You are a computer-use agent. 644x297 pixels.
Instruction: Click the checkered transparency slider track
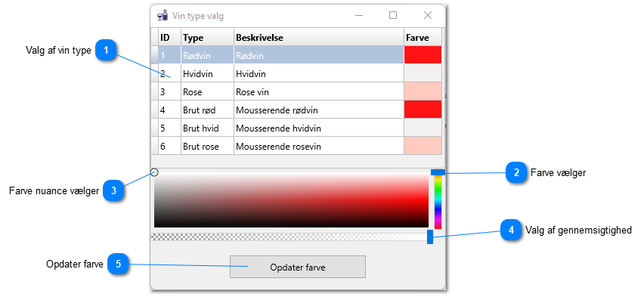(289, 237)
